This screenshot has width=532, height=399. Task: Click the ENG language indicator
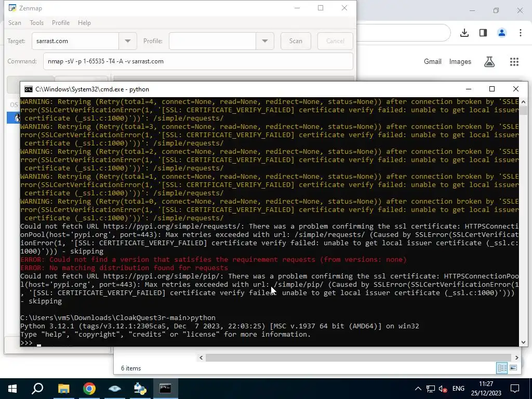click(x=458, y=389)
